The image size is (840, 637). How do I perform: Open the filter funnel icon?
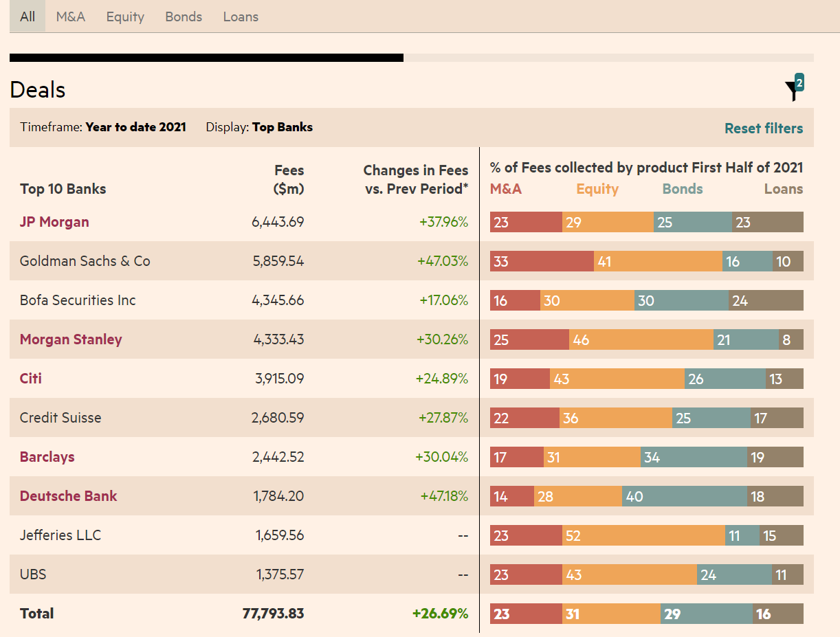pyautogui.click(x=793, y=89)
